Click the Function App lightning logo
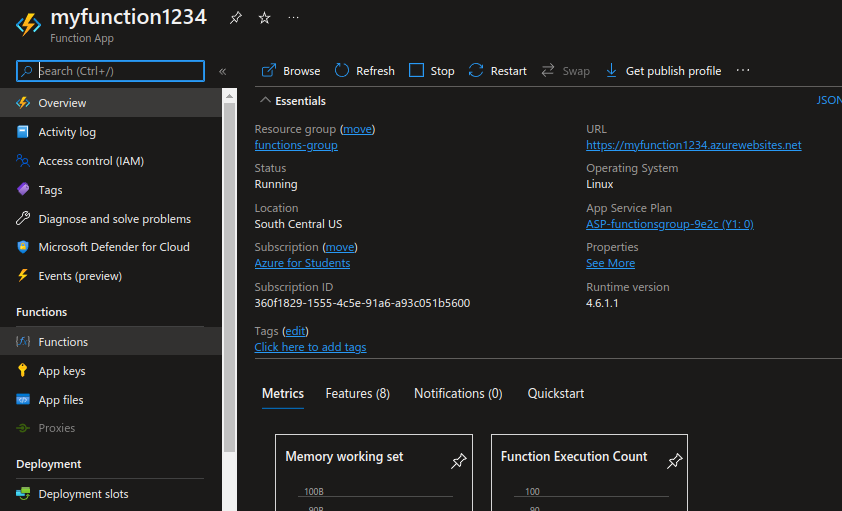Viewport: 842px width, 511px height. (28, 25)
